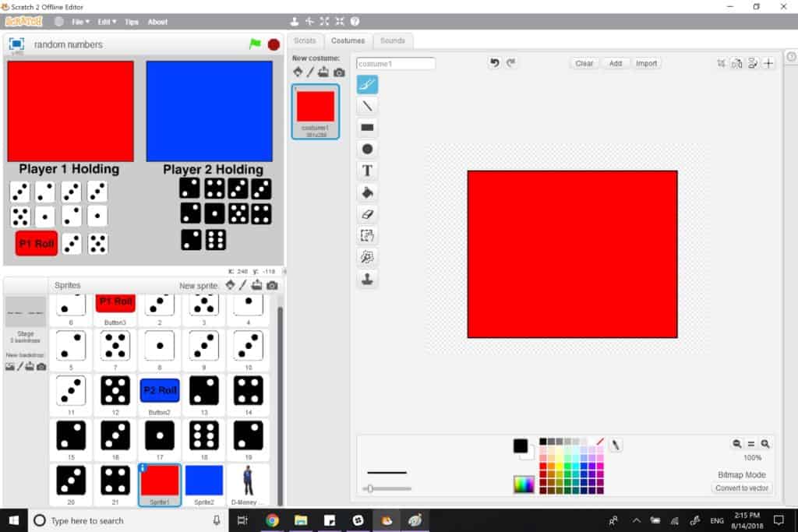Click Convert to vector button
This screenshot has height=532, width=798.
coord(742,488)
